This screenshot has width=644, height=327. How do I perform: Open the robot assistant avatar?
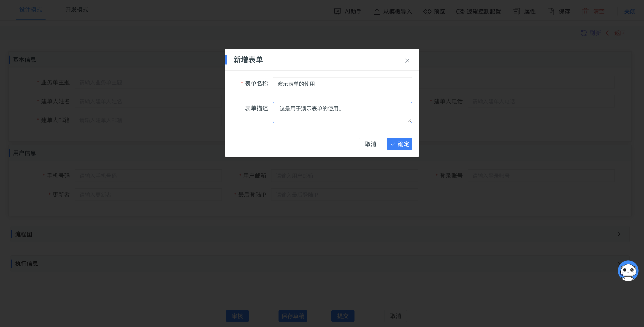628,271
